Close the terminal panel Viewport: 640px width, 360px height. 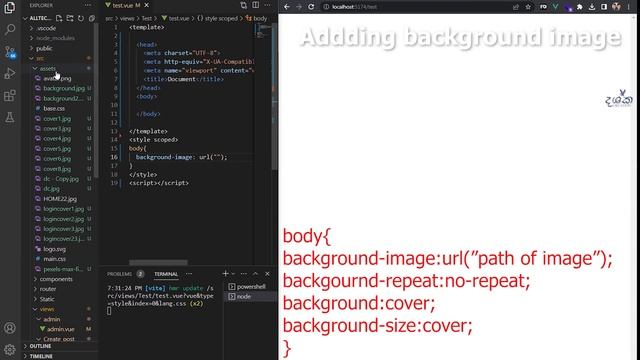[267, 273]
